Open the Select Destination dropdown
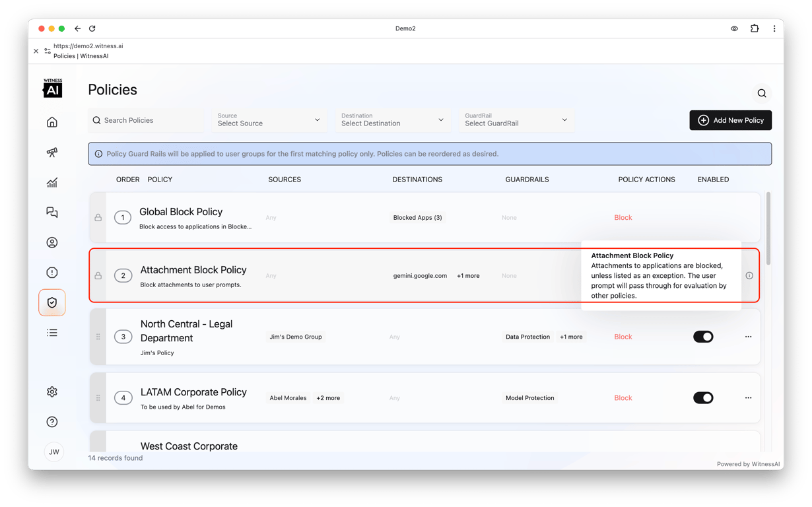Screen dimensions: 812x507 click(x=393, y=120)
